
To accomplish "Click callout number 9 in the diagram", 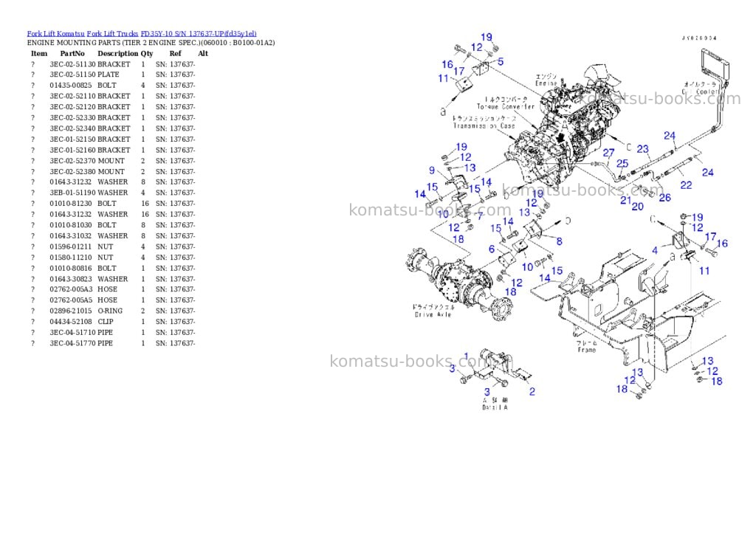I will [x=432, y=170].
